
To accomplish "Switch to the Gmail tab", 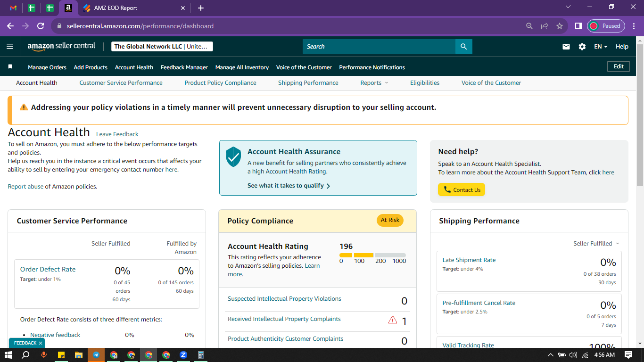I will pos(13,8).
